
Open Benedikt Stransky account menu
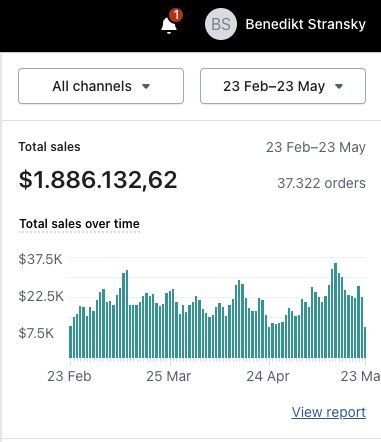[x=305, y=24]
